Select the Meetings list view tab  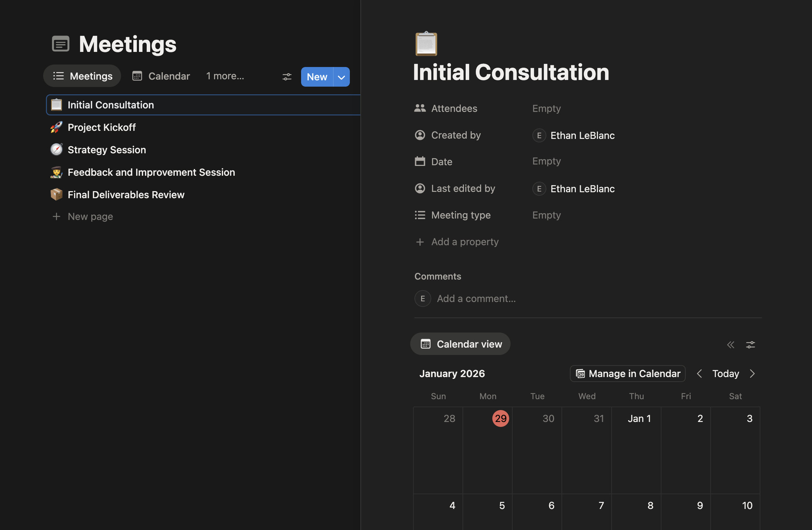click(82, 76)
